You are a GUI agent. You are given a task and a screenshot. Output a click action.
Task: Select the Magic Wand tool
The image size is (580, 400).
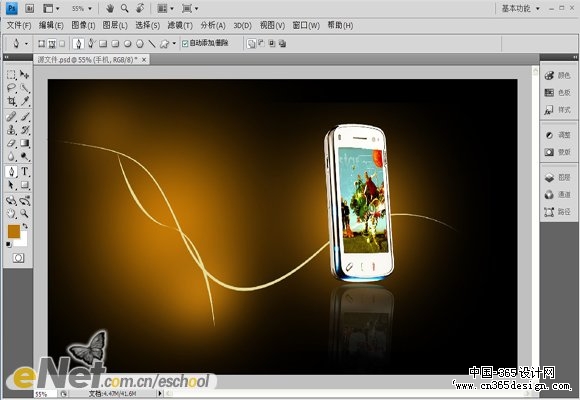point(25,88)
